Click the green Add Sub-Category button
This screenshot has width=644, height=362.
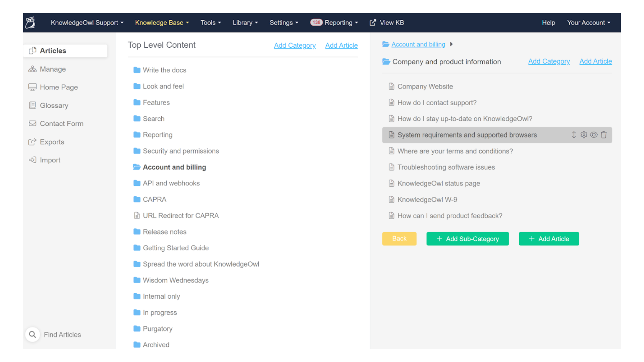[x=468, y=239]
